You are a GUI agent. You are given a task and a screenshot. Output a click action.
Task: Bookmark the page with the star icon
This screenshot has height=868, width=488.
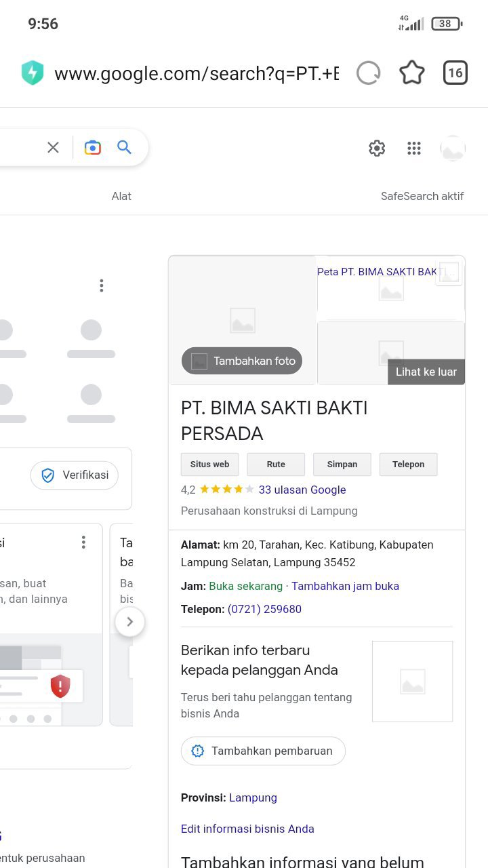tap(412, 73)
